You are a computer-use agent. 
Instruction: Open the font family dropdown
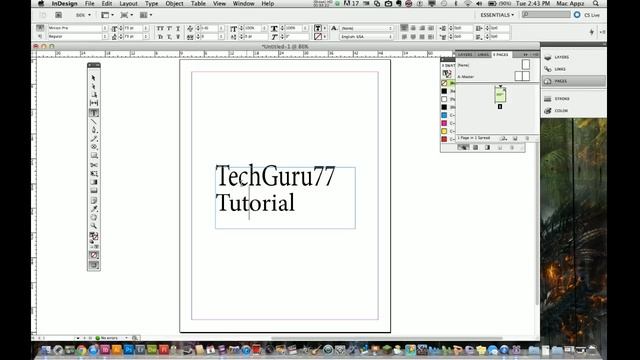105,28
